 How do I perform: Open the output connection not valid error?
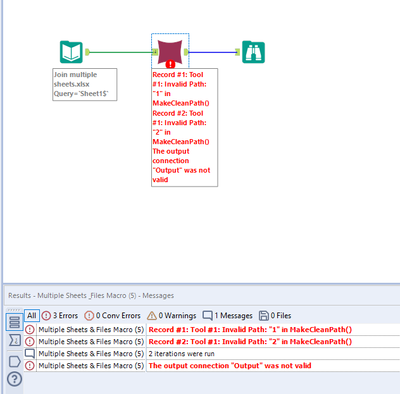pyautogui.click(x=212, y=366)
